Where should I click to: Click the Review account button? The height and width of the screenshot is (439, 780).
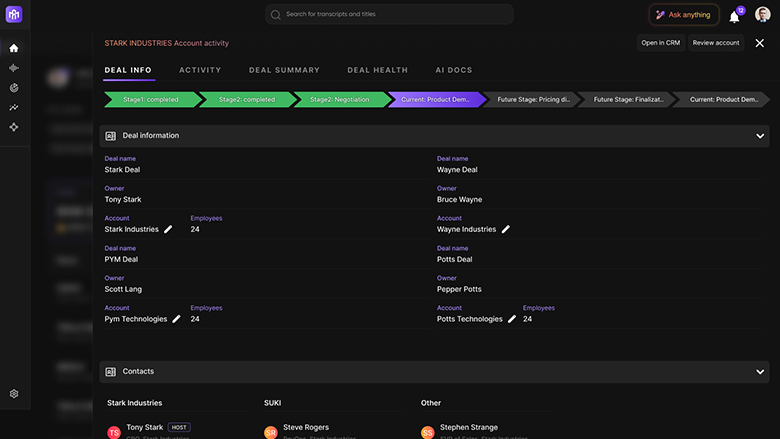pos(716,43)
